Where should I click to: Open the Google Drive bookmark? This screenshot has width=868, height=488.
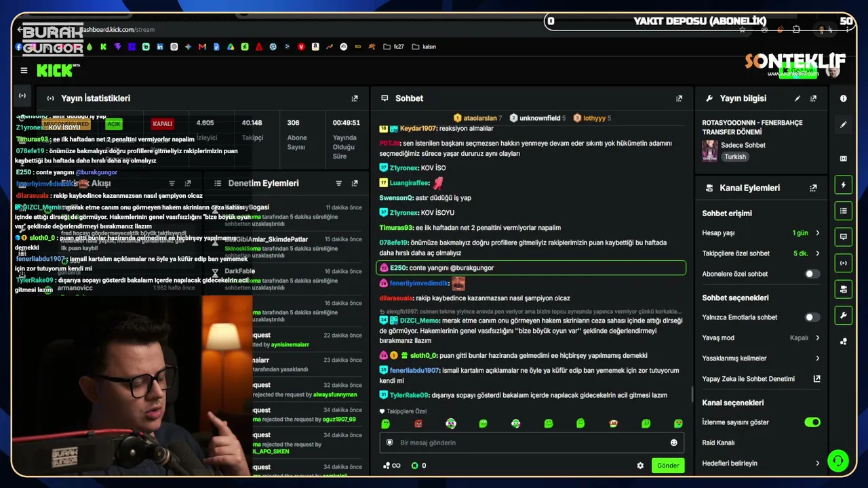(231, 47)
